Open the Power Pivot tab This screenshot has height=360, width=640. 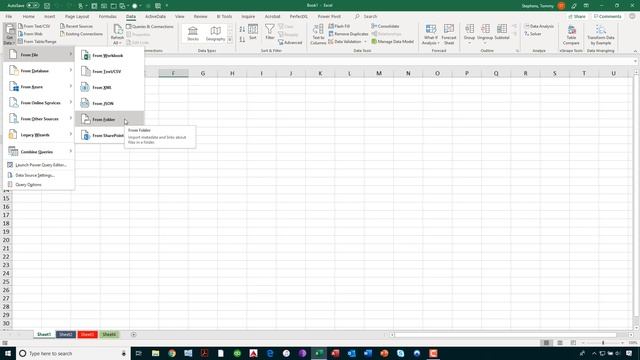point(329,16)
